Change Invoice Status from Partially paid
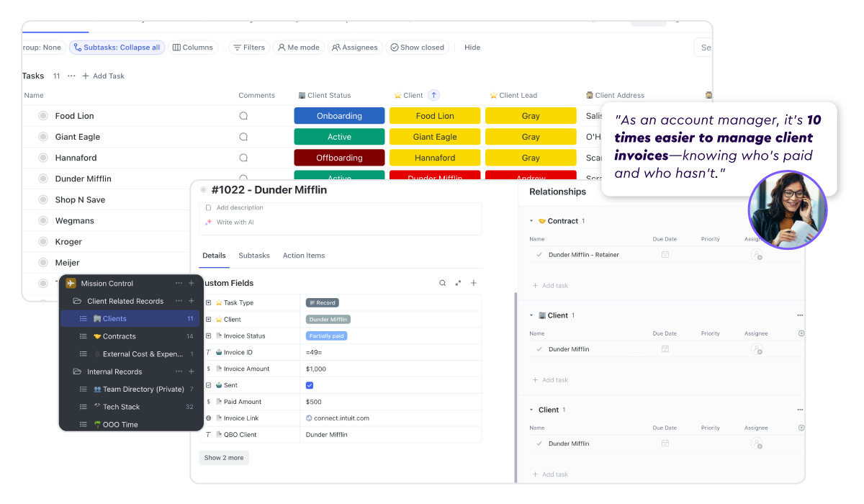The height and width of the screenshot is (504, 864). coord(327,336)
